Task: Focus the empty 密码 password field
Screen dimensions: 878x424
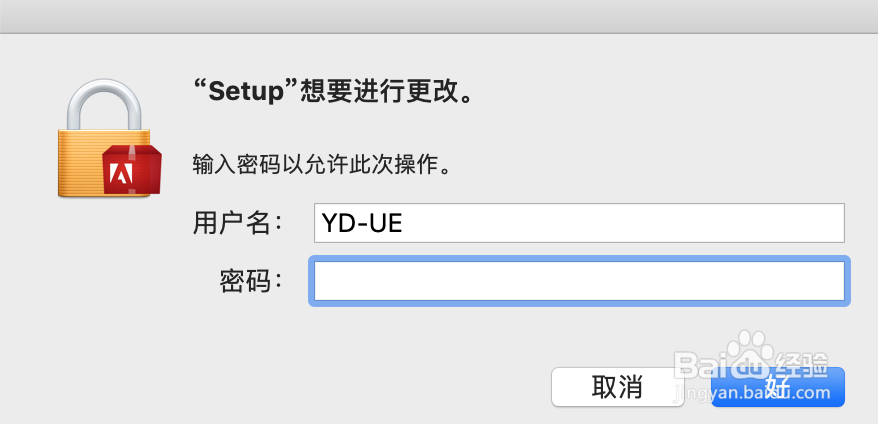Action: pos(579,281)
